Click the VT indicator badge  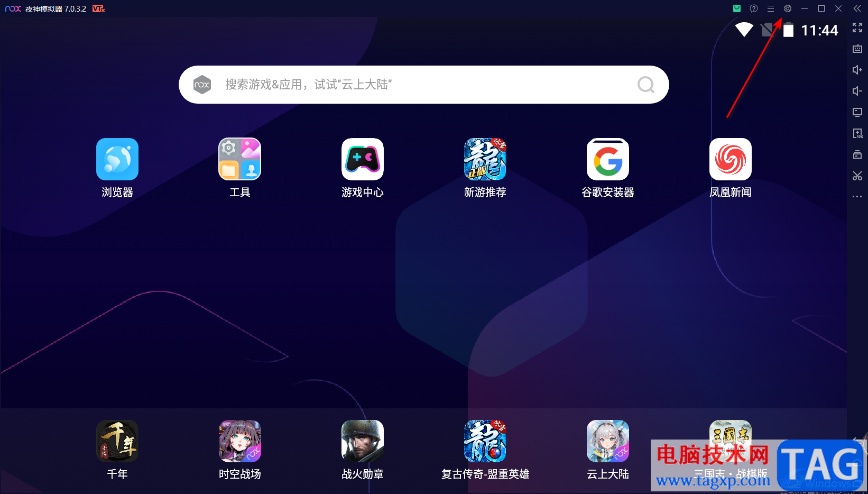click(x=98, y=8)
